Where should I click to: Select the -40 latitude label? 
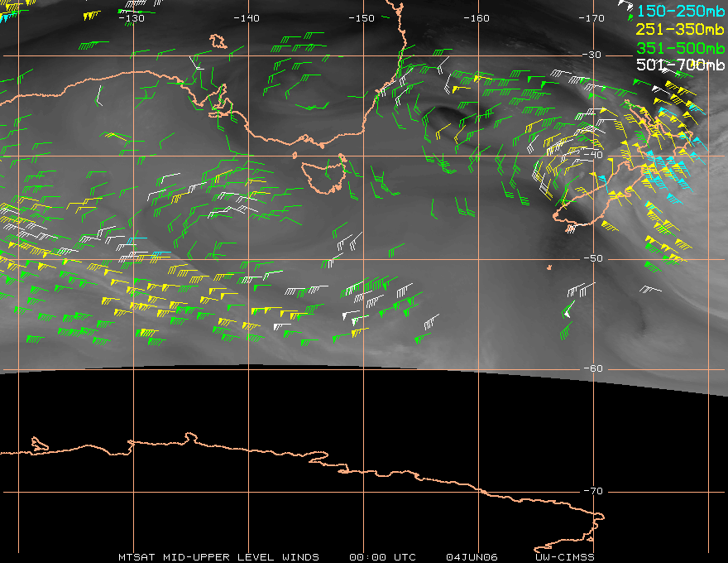pyautogui.click(x=594, y=155)
